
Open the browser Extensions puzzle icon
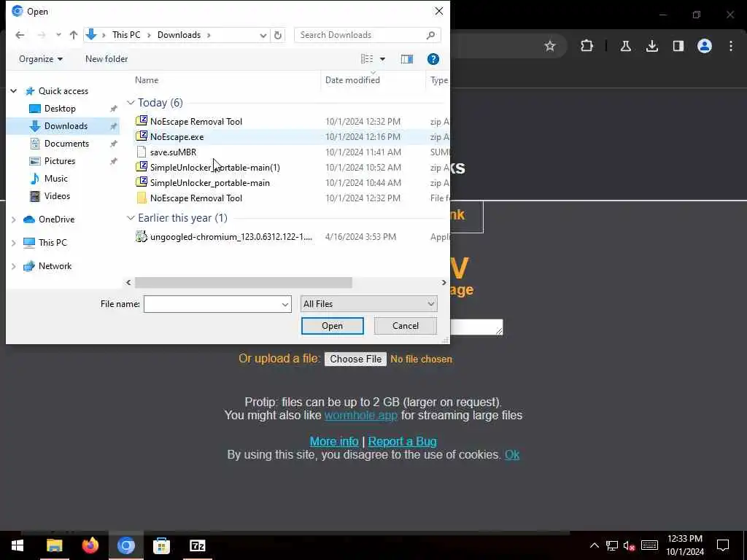point(587,46)
